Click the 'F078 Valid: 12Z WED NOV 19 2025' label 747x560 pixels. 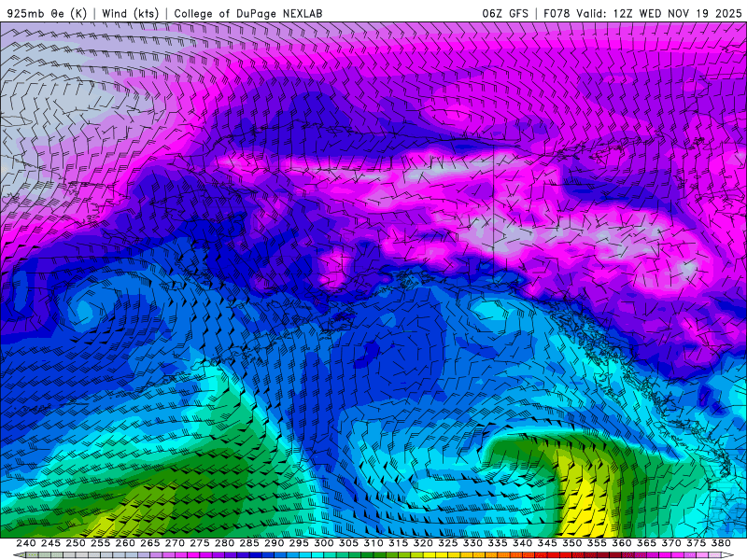pos(642,13)
